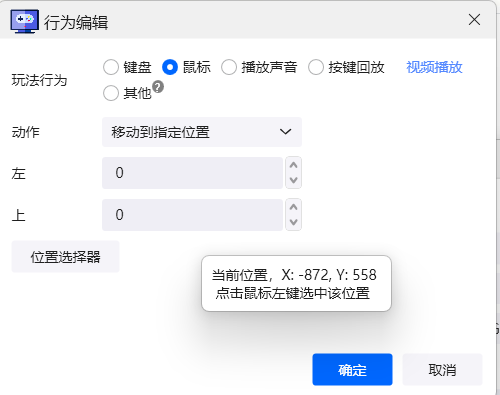Confirm with the 确定 button
500x395 pixels.
coord(352,370)
